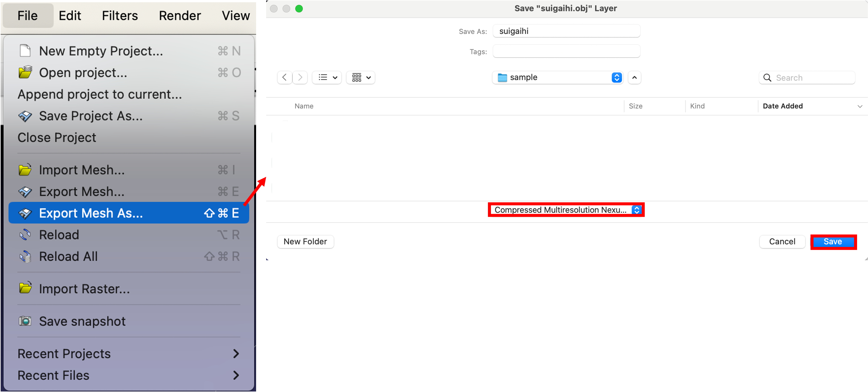The height and width of the screenshot is (392, 868).
Task: Choose Export Mesh... menu entry
Action: point(129,192)
